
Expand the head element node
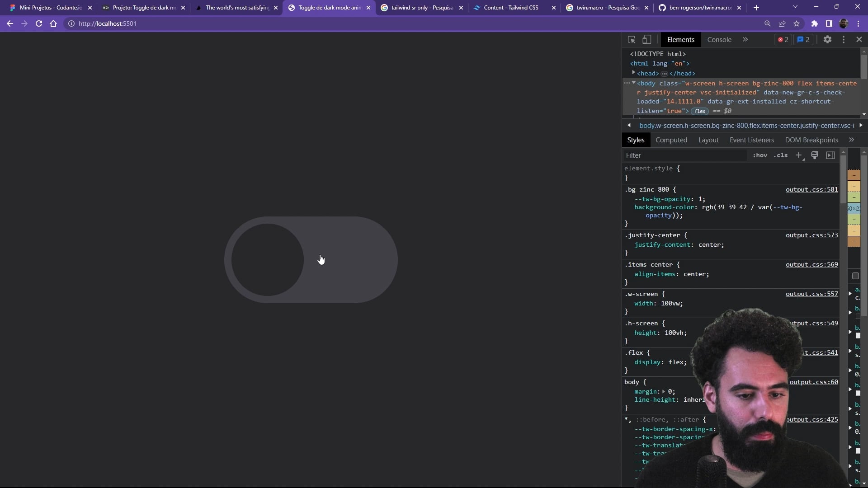[634, 73]
